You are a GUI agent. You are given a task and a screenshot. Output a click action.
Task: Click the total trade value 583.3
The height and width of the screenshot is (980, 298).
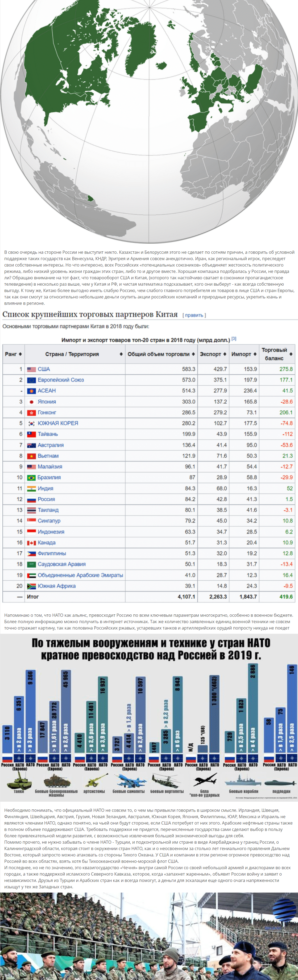tap(189, 369)
